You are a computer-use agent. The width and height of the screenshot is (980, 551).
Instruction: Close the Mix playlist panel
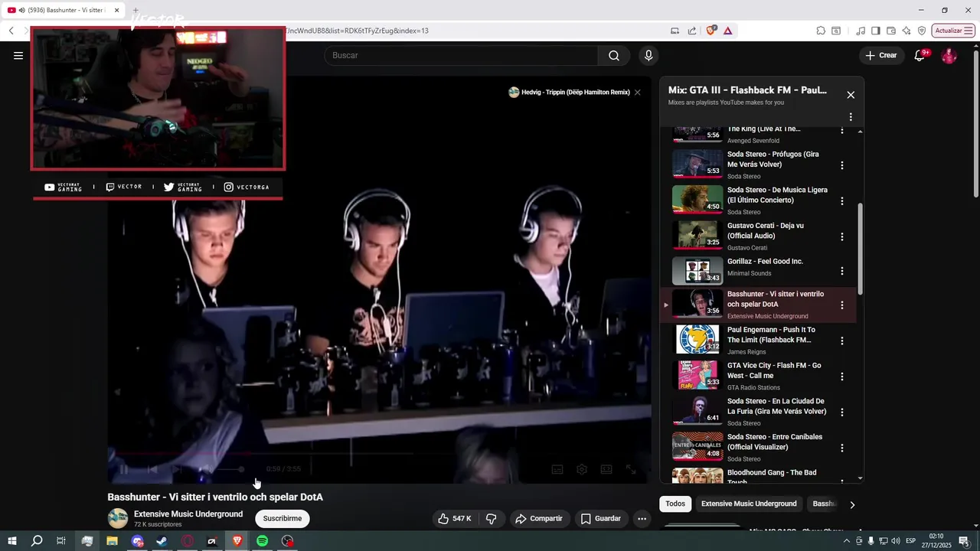point(851,95)
